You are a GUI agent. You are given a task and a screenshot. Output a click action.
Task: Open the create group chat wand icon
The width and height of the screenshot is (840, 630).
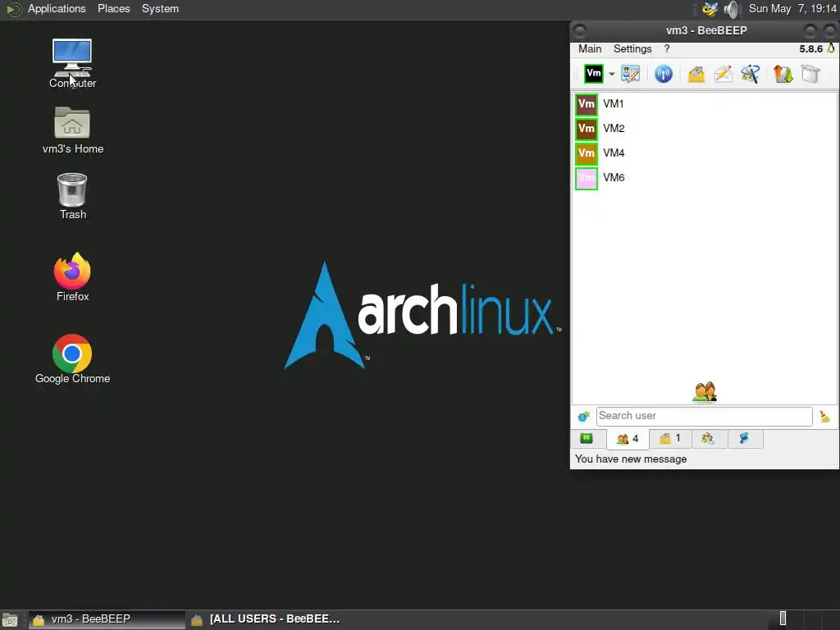tap(750, 74)
